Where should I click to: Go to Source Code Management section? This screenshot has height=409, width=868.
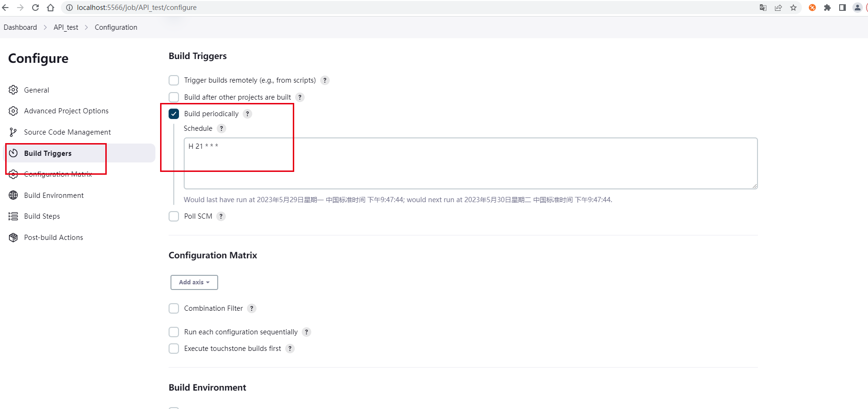click(68, 132)
